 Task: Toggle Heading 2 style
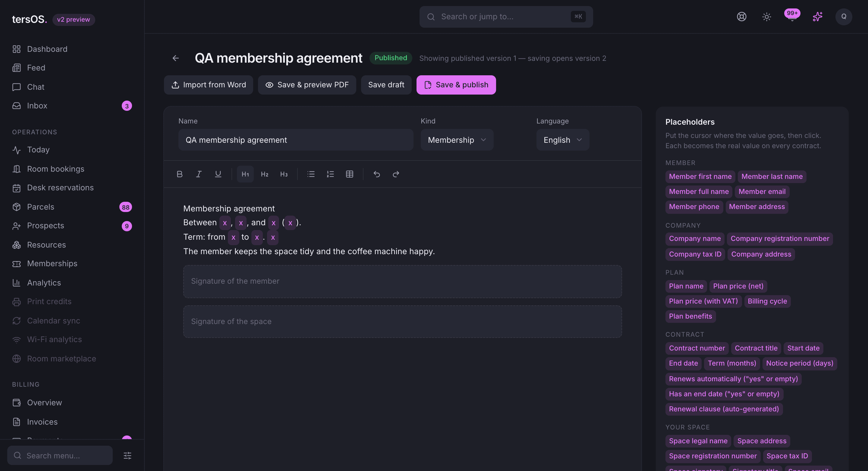(265, 174)
